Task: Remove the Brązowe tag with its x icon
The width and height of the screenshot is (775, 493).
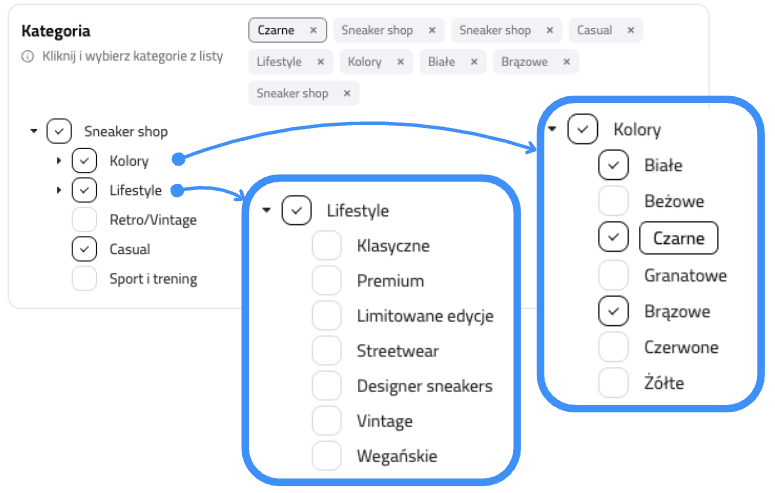Action: (566, 62)
